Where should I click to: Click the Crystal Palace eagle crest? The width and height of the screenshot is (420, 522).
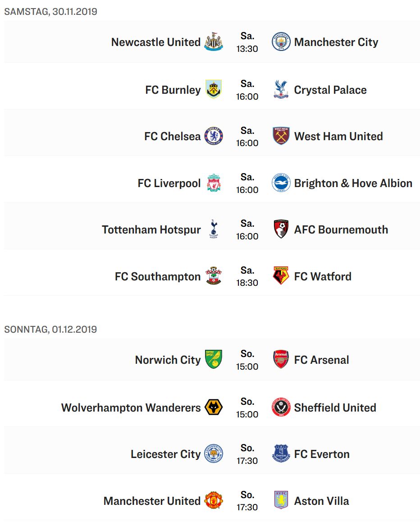[x=281, y=89]
